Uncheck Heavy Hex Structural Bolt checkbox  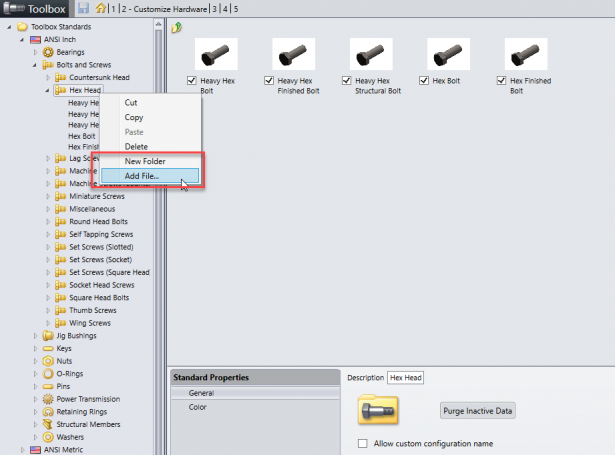click(x=346, y=80)
